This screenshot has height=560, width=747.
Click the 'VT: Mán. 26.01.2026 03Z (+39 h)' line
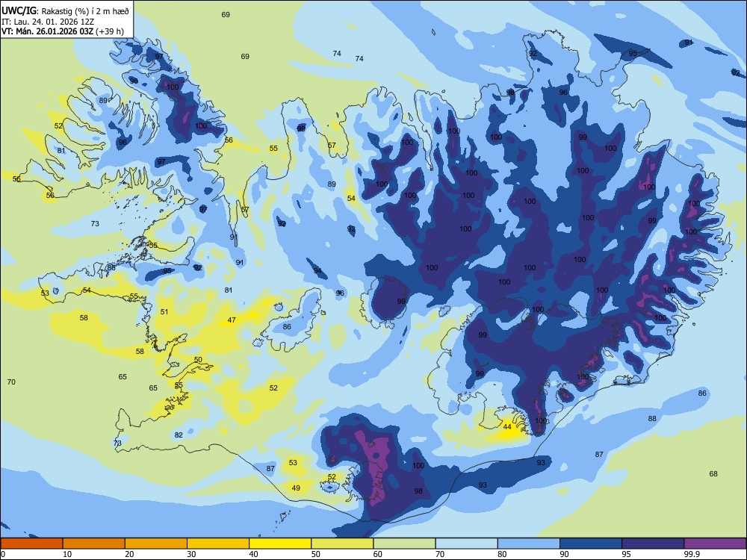[x=63, y=31]
